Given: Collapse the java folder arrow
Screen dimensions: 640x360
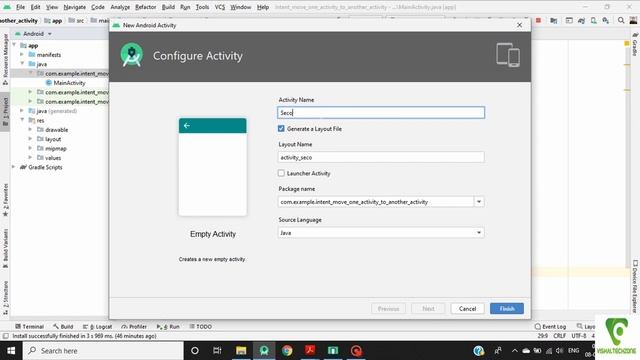Looking at the screenshot, I should tap(22, 64).
